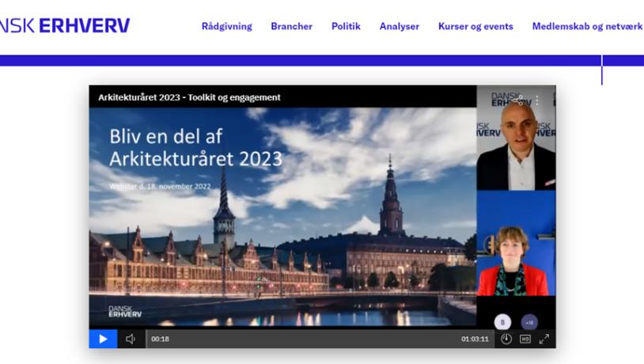This screenshot has width=644, height=364.
Task: Open the three-dot video options menu
Action: [x=537, y=100]
